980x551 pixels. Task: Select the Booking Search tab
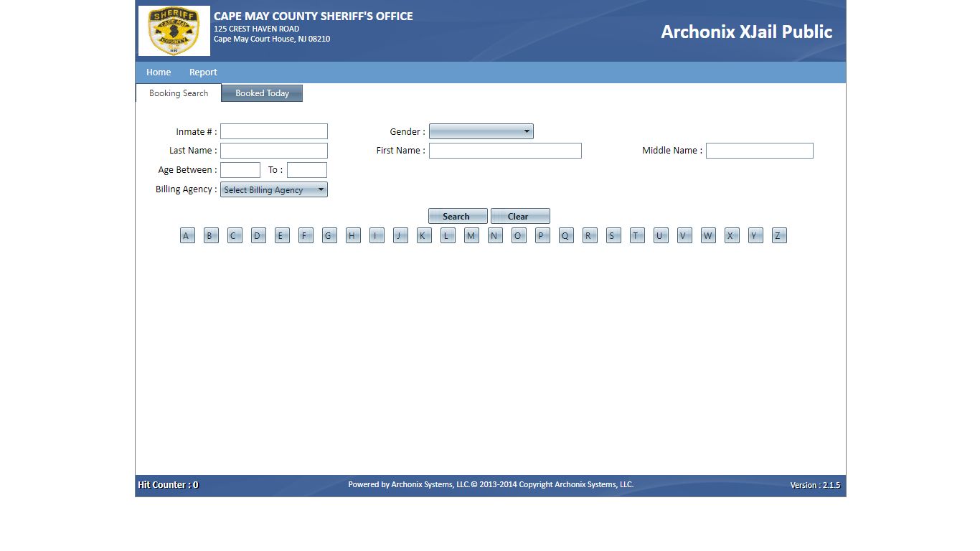click(179, 93)
